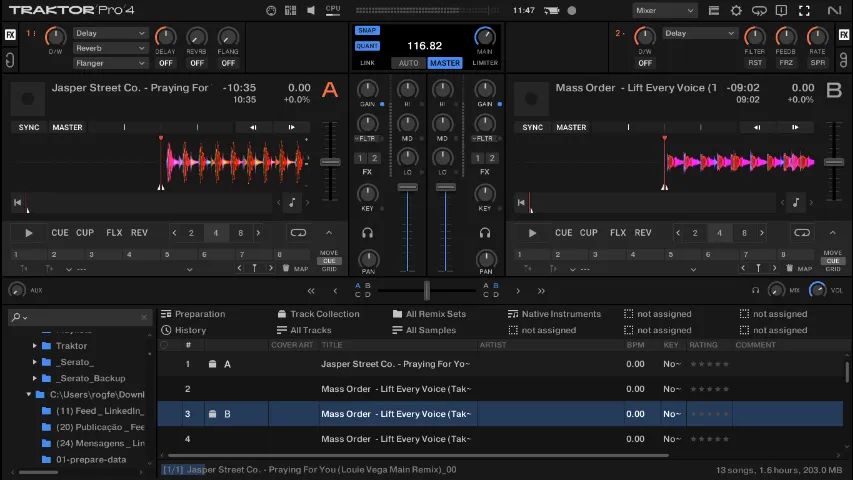Click Deck A key lock note icon
Viewport: 853px width, 480px height.
pos(292,202)
